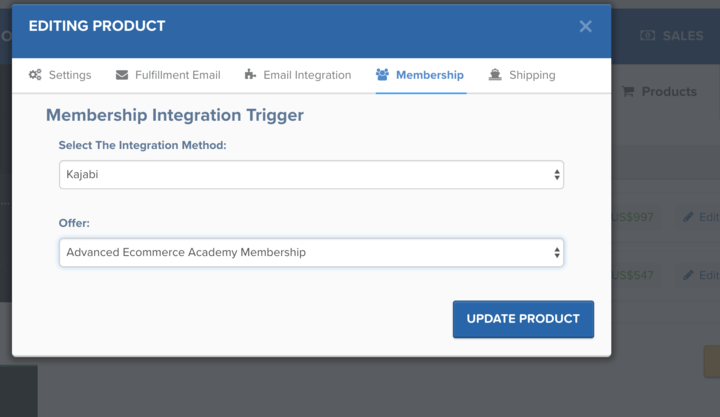Click the pencil icon beside US$547

tap(688, 275)
